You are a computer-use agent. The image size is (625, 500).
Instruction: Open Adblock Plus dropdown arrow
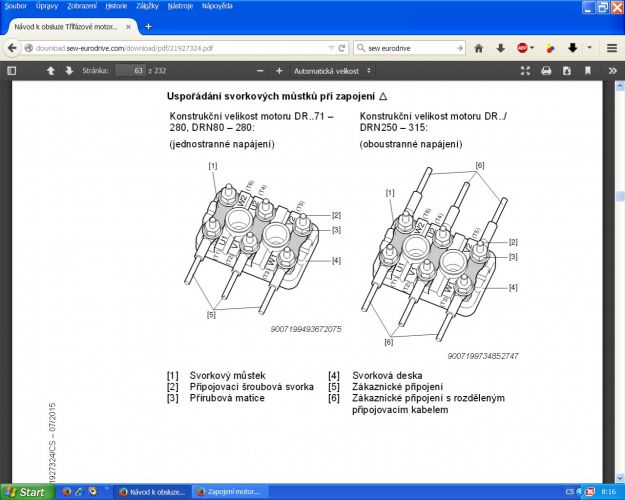[532, 48]
